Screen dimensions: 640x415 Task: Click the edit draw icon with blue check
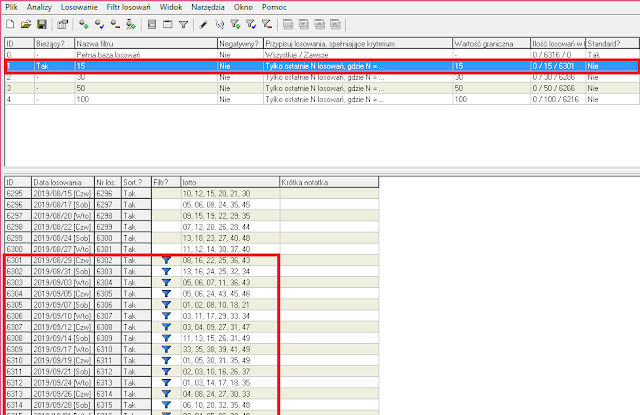point(100,24)
